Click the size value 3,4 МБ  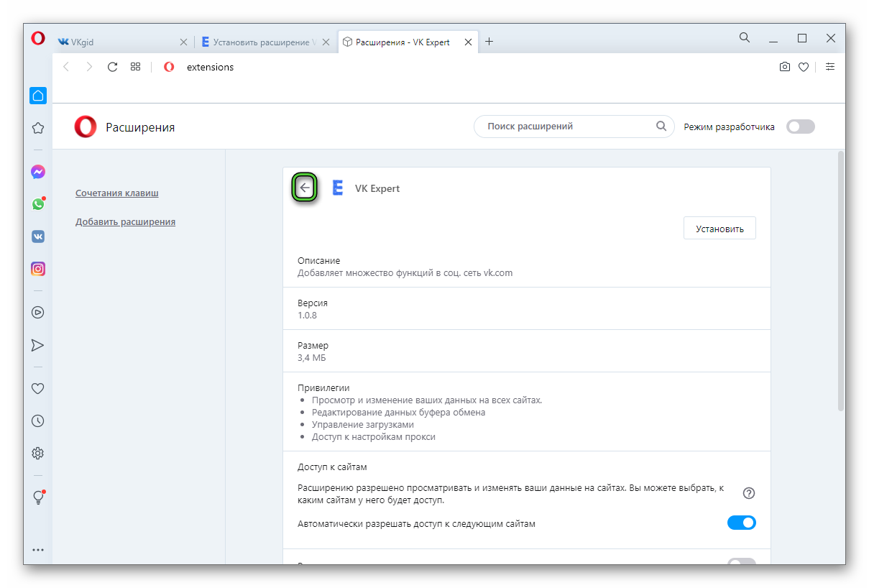tap(312, 358)
